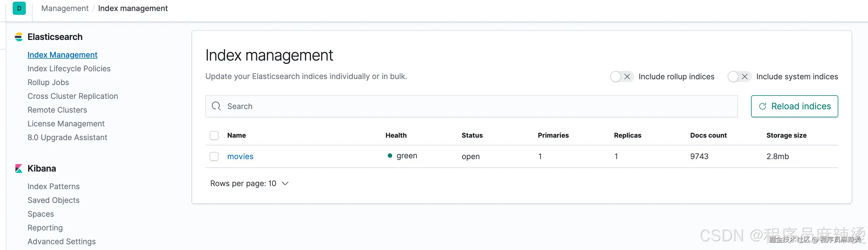Screen dimensions: 868x250
Task: Click the refresh icon on Reload indices
Action: (763, 107)
